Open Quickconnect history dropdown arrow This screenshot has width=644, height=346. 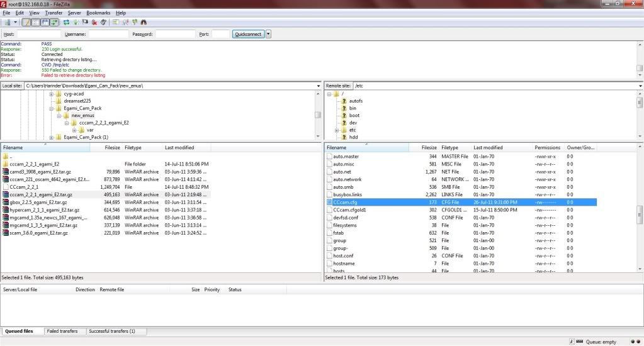click(268, 34)
